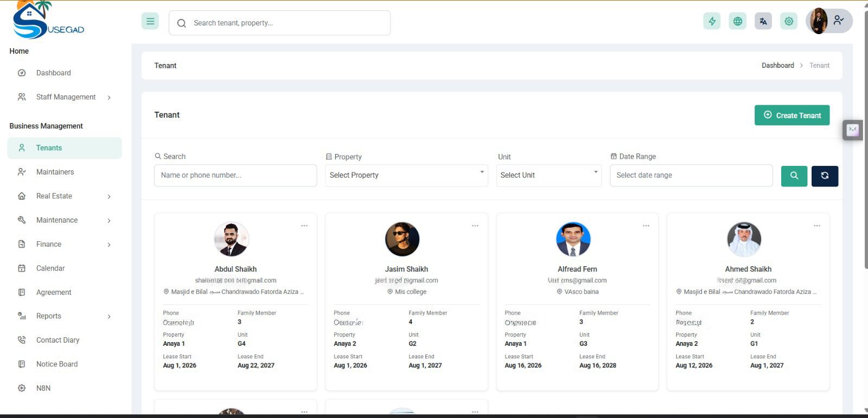
Task: Click Name or phone number search field
Action: [235, 175]
